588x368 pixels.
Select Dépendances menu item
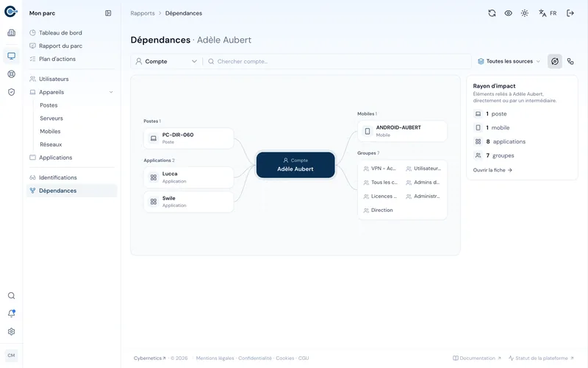(71, 191)
